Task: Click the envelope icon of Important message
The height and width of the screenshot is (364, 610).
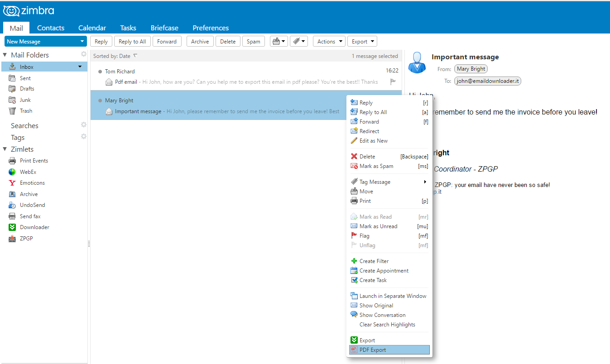Action: pos(109,111)
